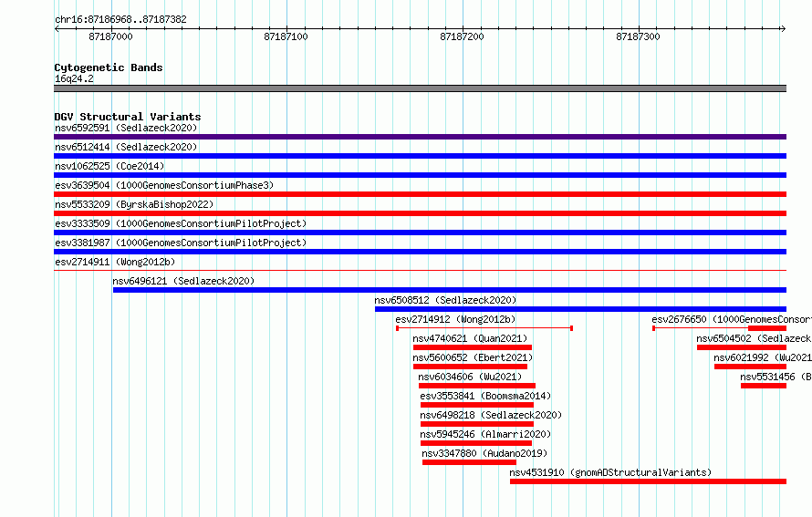Select the blue nsv6508512 variant bar

580,309
